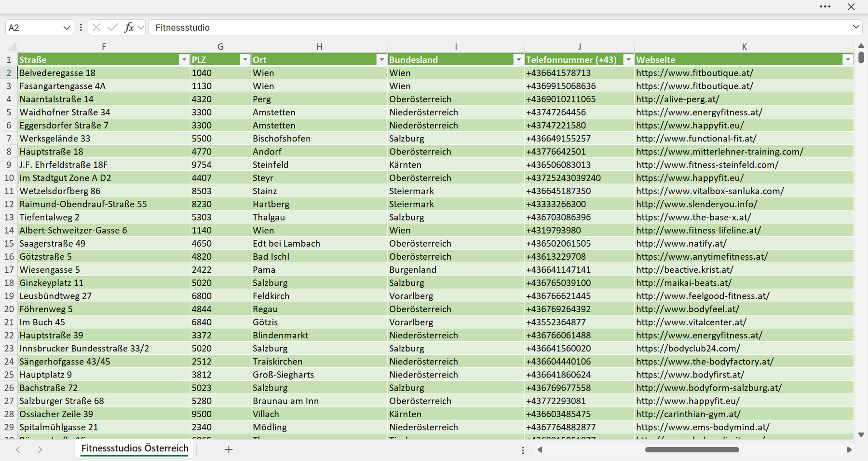This screenshot has width=868, height=461.
Task: Add a new sheet with plus icon
Action: pos(229,449)
